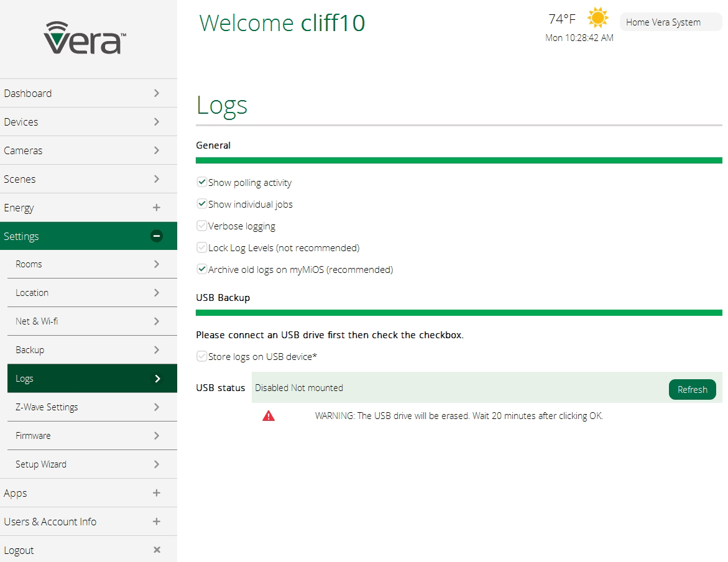728x562 pixels.
Task: Click Logout in the sidebar
Action: [x=88, y=550]
